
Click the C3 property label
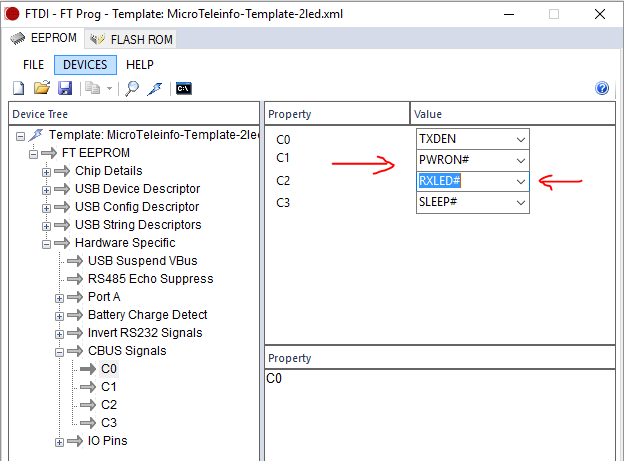[x=283, y=203]
